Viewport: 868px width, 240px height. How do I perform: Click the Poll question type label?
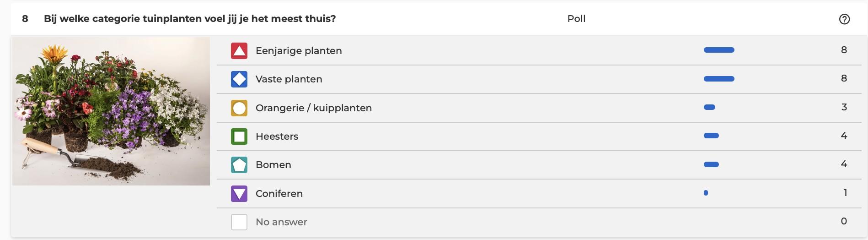[x=576, y=19]
